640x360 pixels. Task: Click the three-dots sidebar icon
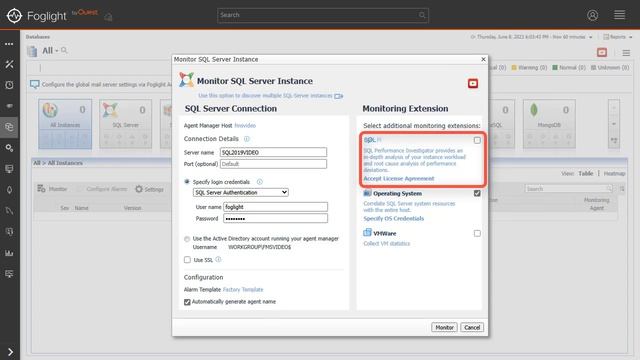[x=9, y=44]
